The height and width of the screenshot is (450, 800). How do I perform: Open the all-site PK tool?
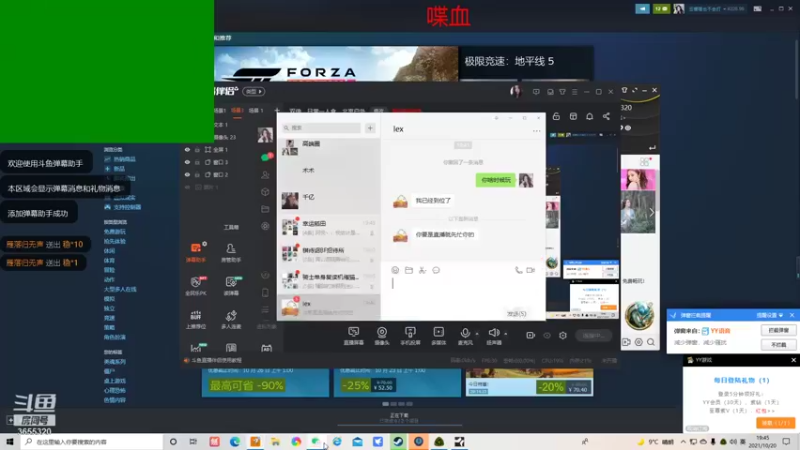click(196, 286)
